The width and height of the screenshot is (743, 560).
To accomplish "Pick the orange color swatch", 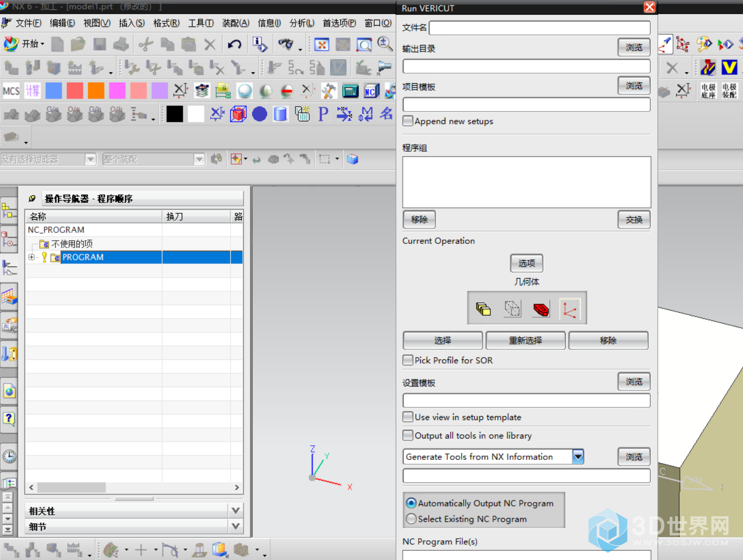I will click(96, 91).
